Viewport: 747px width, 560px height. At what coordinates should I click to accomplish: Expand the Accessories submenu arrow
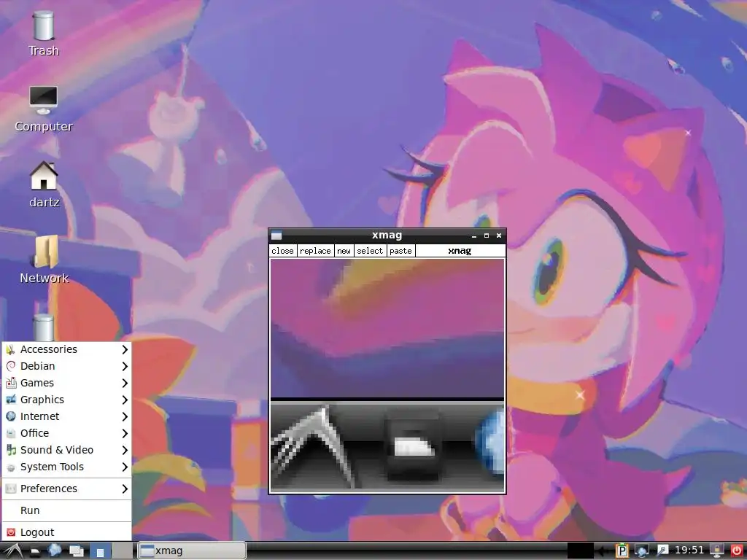[x=125, y=349]
